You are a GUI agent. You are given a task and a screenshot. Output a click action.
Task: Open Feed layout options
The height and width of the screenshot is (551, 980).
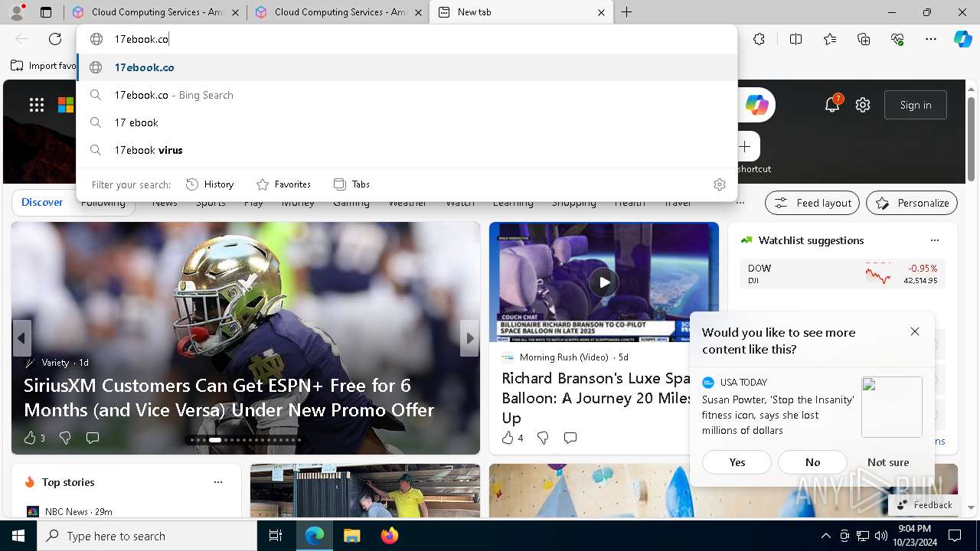pos(812,203)
